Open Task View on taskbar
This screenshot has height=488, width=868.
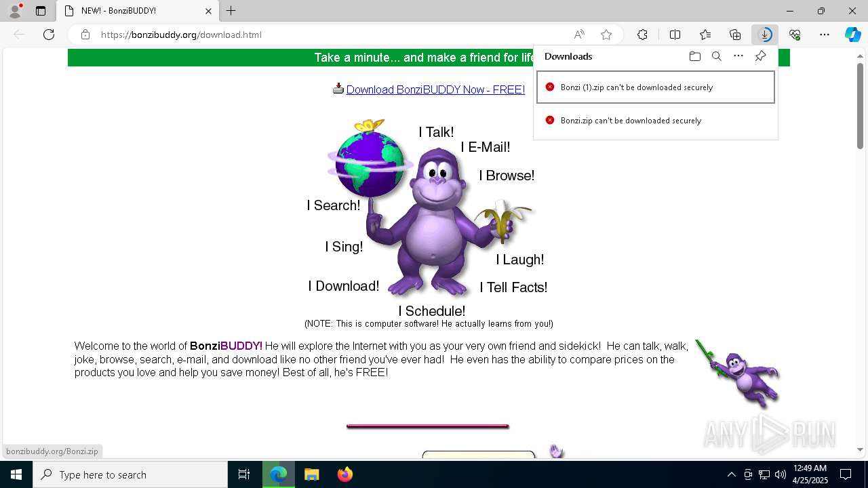pos(244,474)
